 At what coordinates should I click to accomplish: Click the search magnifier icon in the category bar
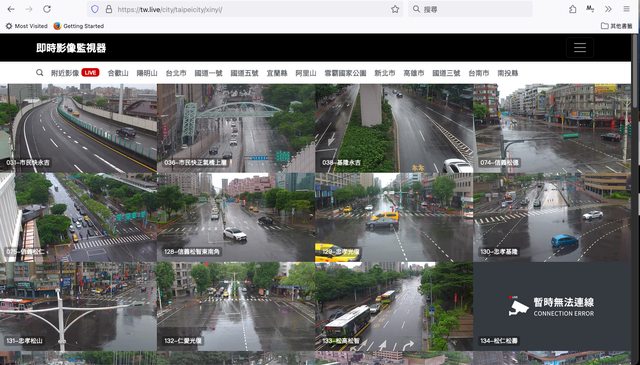(40, 73)
